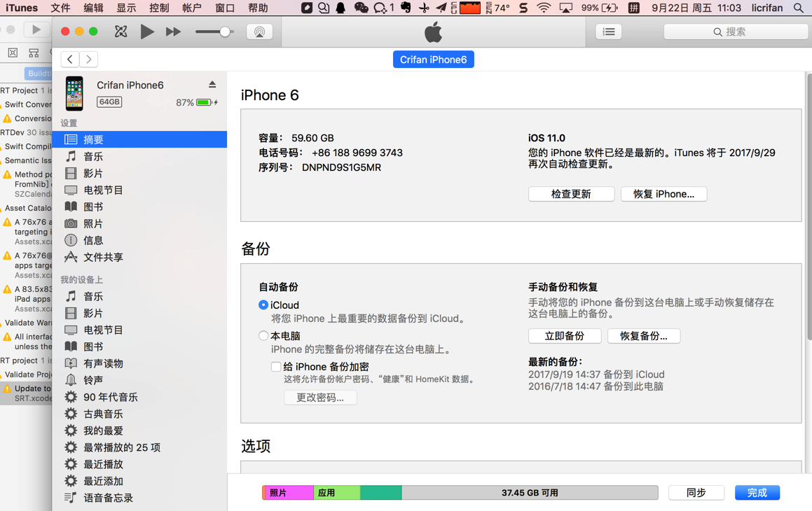Go forward with the right arrow button
Viewport: 812px width, 511px height.
point(88,59)
